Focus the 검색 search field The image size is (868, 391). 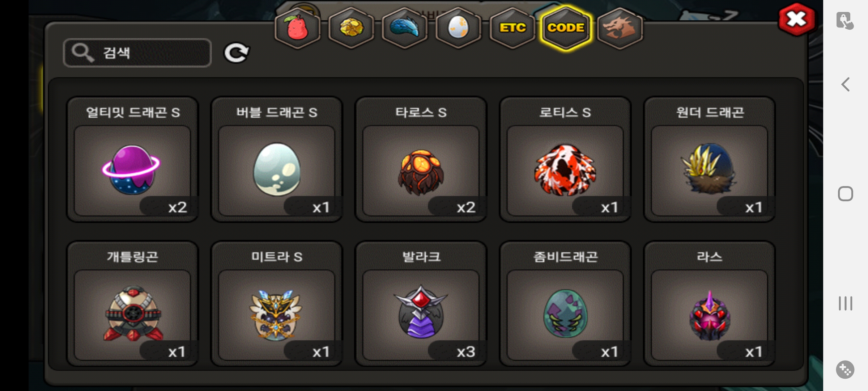137,53
